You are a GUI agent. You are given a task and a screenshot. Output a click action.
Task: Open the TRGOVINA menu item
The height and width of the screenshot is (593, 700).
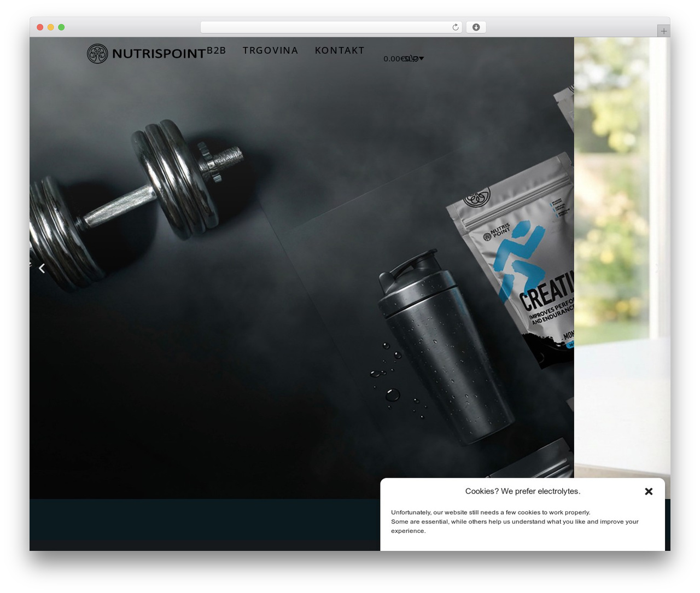[270, 50]
